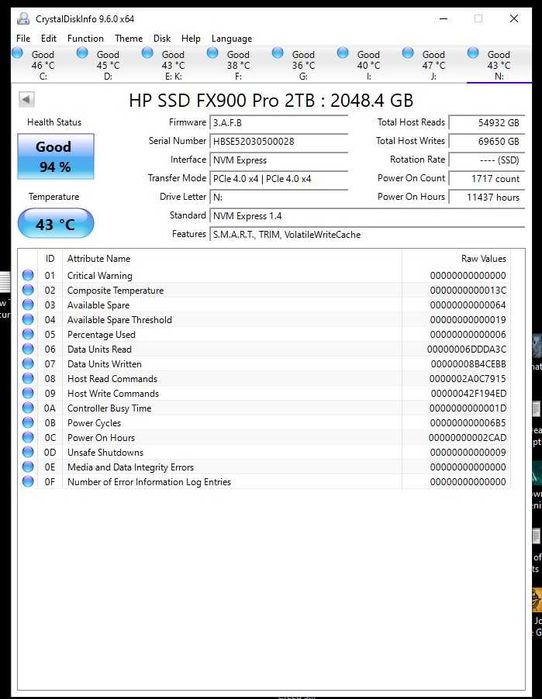Screen dimensions: 542x699
Task: Click Total Host Reads value 54932 GB
Action: 486,123
